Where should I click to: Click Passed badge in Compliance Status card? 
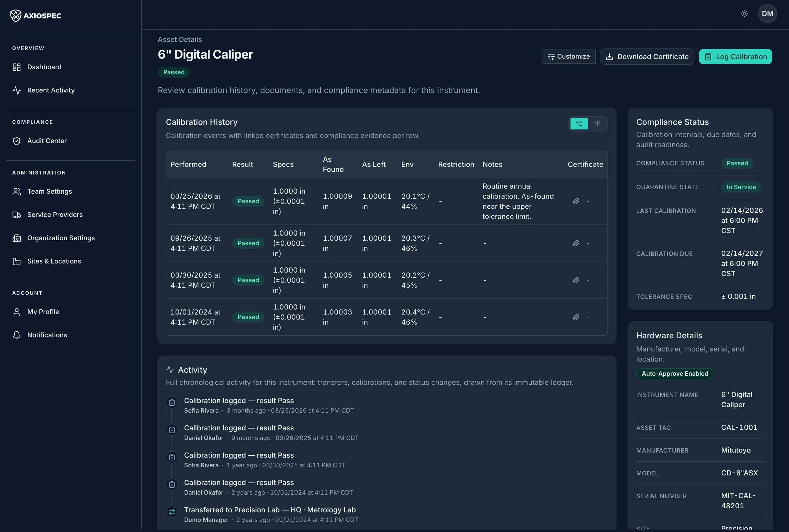click(737, 163)
